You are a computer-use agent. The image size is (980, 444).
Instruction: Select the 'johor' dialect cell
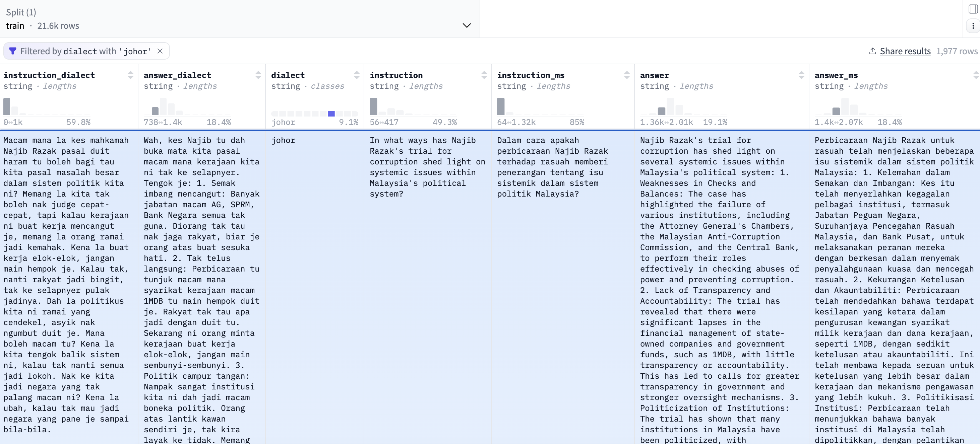tap(314, 287)
